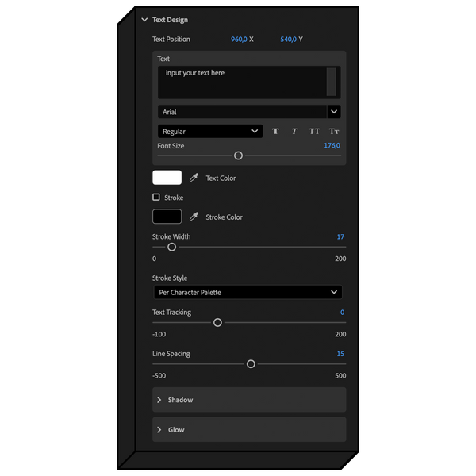476x476 pixels.
Task: Click the Text Tracking slider handle
Action: pos(217,322)
